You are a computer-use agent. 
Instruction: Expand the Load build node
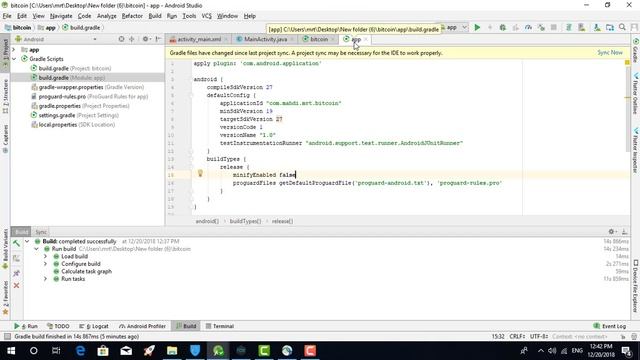coord(45,256)
